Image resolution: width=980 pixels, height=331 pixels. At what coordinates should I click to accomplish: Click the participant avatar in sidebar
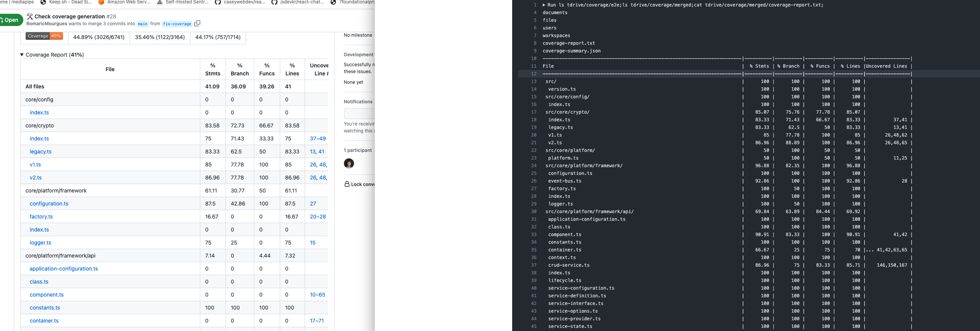coord(349,163)
